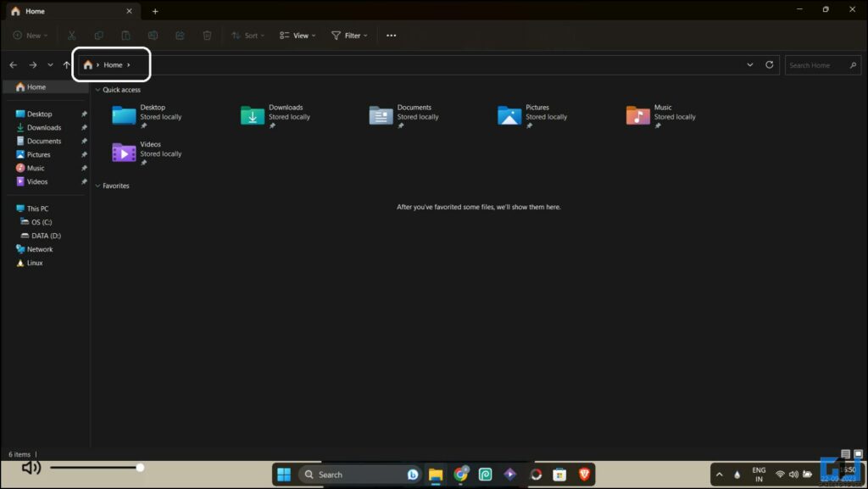Click the New button
The image size is (868, 489).
(29, 35)
